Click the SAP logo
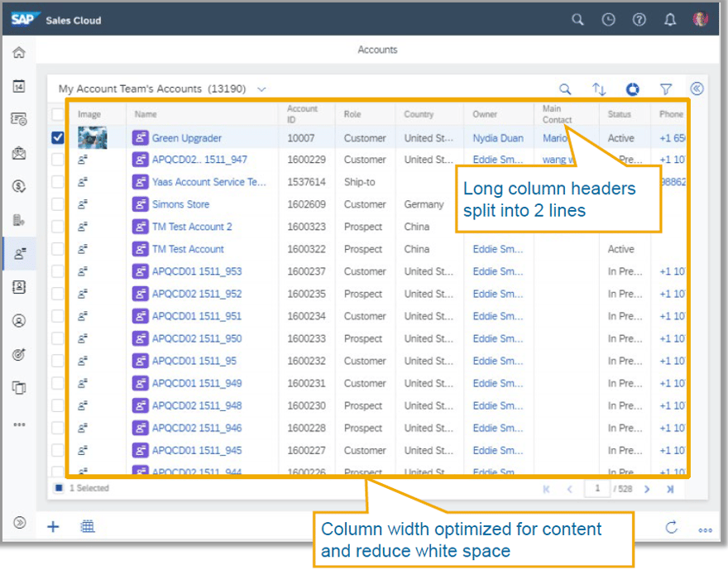 pyautogui.click(x=24, y=19)
